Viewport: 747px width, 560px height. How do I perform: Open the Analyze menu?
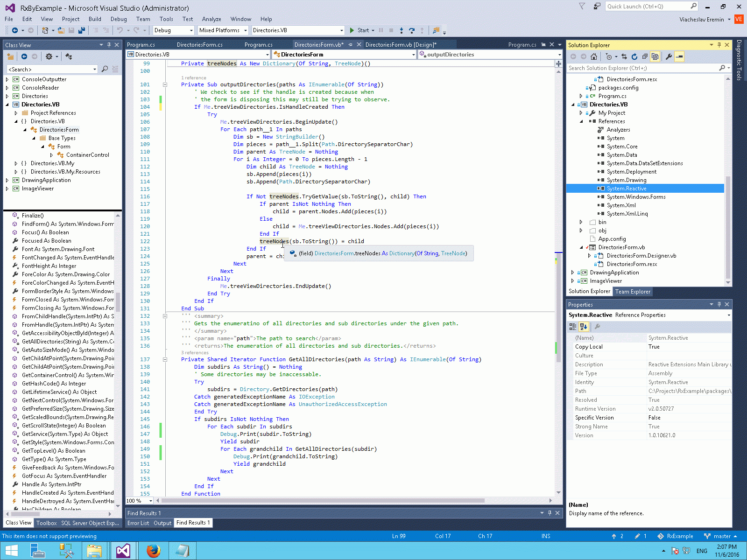(211, 19)
